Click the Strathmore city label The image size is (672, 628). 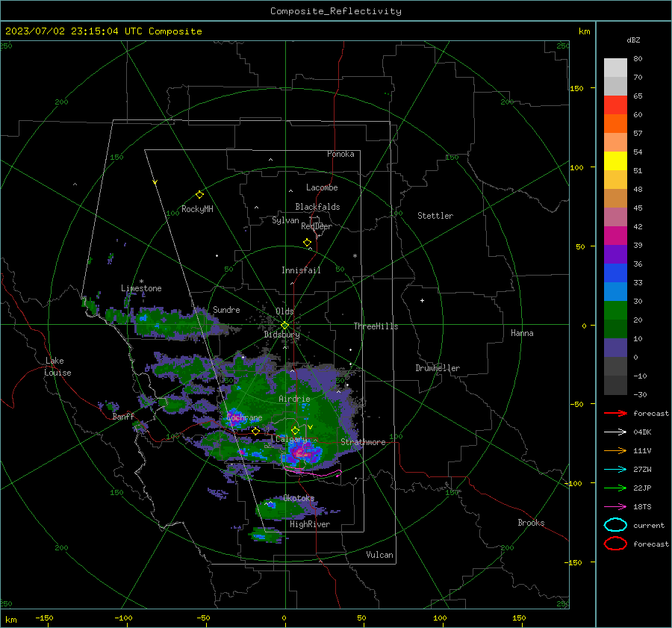point(363,442)
